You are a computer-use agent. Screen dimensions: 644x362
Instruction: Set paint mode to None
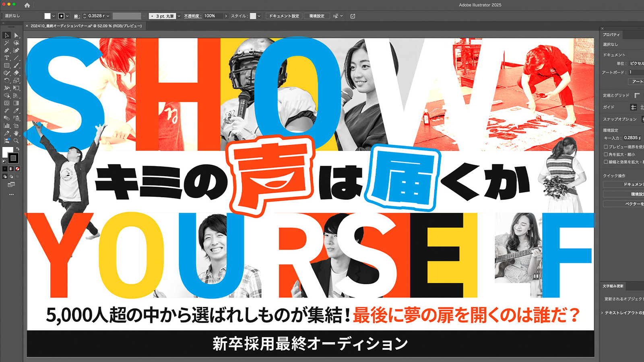coord(18,169)
